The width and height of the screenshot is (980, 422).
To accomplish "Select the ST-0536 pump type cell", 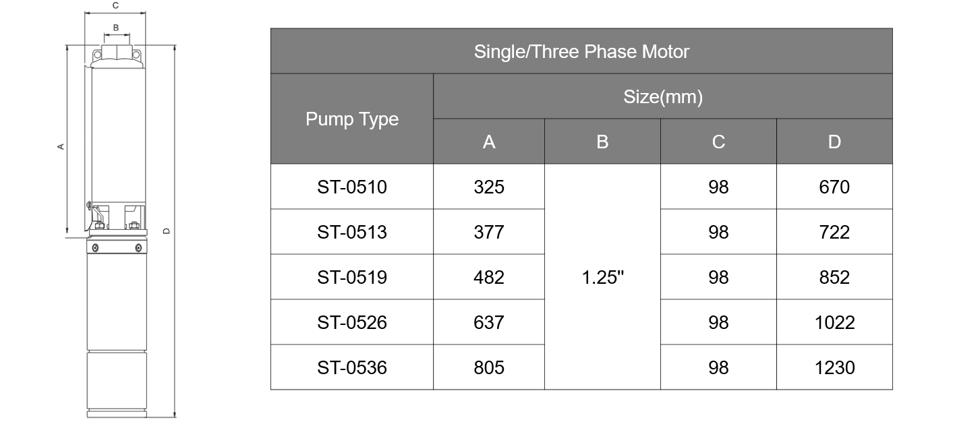I will (352, 367).
